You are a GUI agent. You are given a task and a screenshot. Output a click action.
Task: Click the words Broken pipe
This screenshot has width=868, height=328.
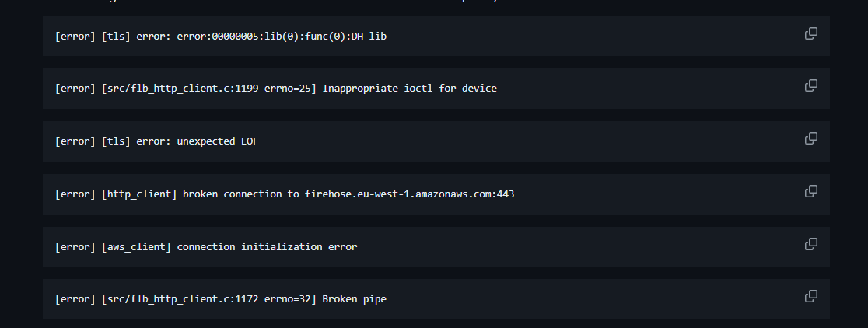[x=355, y=299]
